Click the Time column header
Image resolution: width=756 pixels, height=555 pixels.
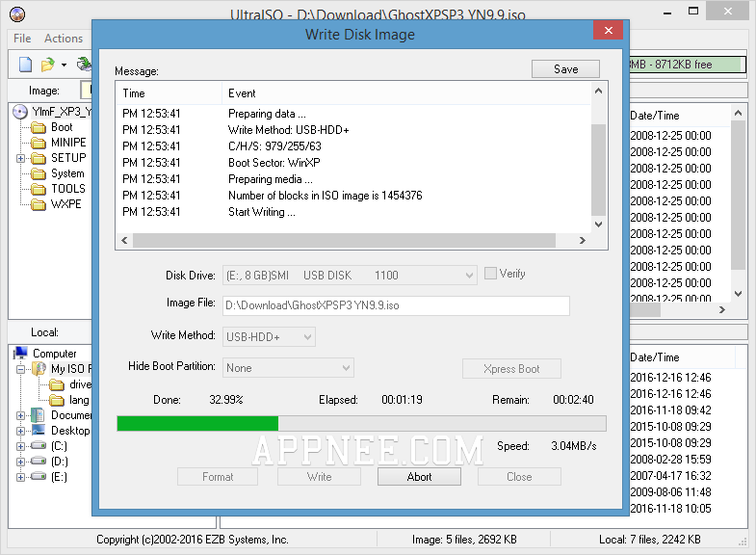(x=169, y=93)
